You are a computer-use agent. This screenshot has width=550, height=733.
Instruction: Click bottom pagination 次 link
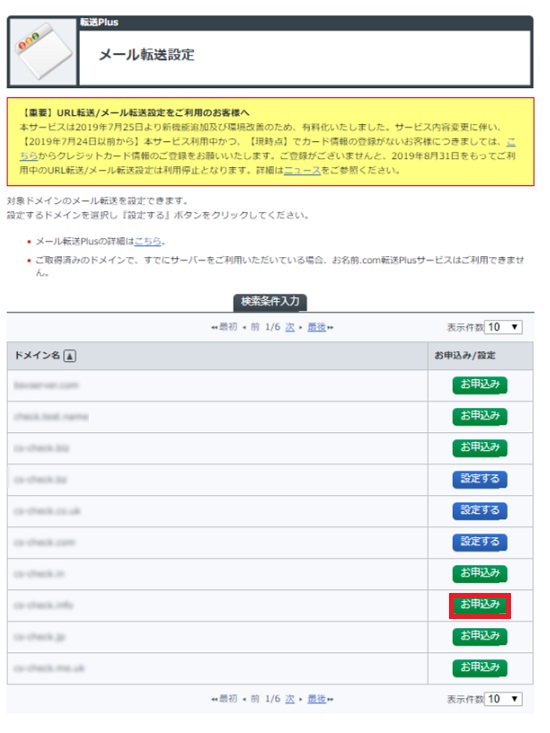click(290, 699)
